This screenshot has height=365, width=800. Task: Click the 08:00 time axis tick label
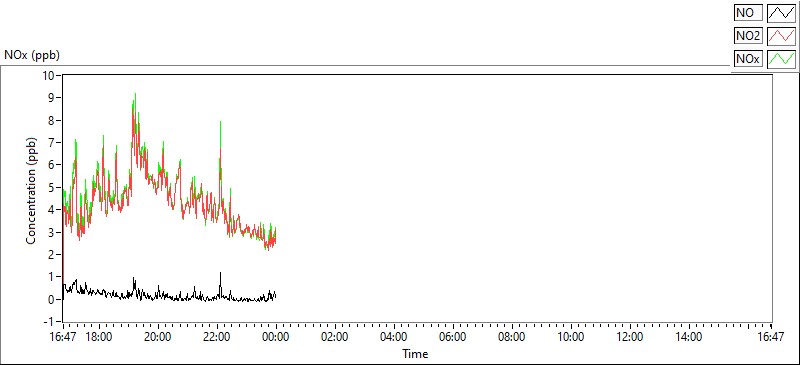coord(512,337)
